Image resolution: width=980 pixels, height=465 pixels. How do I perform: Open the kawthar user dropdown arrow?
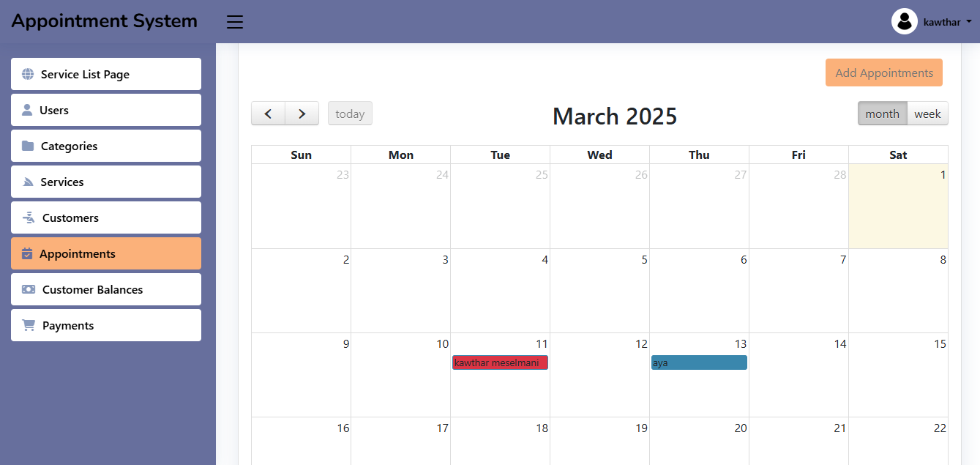tap(969, 22)
